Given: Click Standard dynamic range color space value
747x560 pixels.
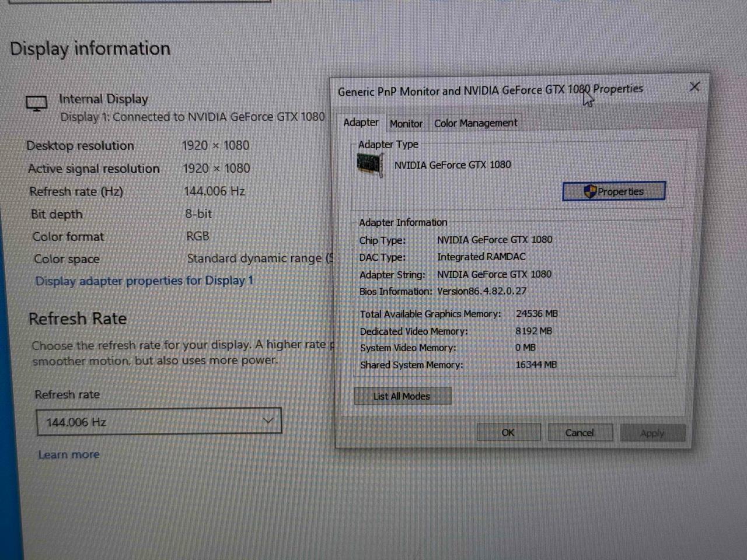Looking at the screenshot, I should 260,258.
